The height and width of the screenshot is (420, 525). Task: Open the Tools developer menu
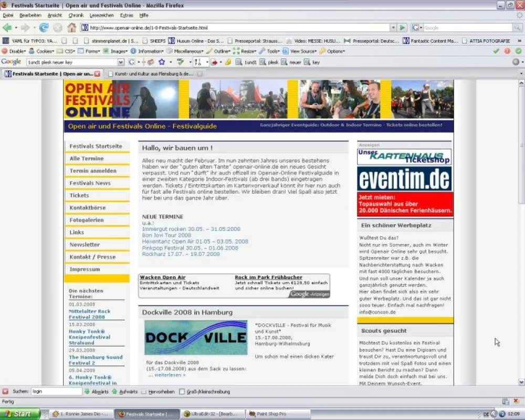[269, 51]
